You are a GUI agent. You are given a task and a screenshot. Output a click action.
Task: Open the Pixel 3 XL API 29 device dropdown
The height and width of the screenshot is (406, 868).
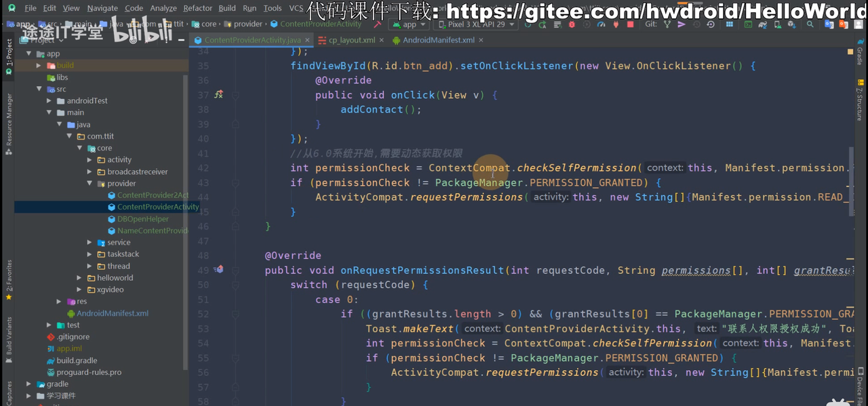pyautogui.click(x=476, y=24)
